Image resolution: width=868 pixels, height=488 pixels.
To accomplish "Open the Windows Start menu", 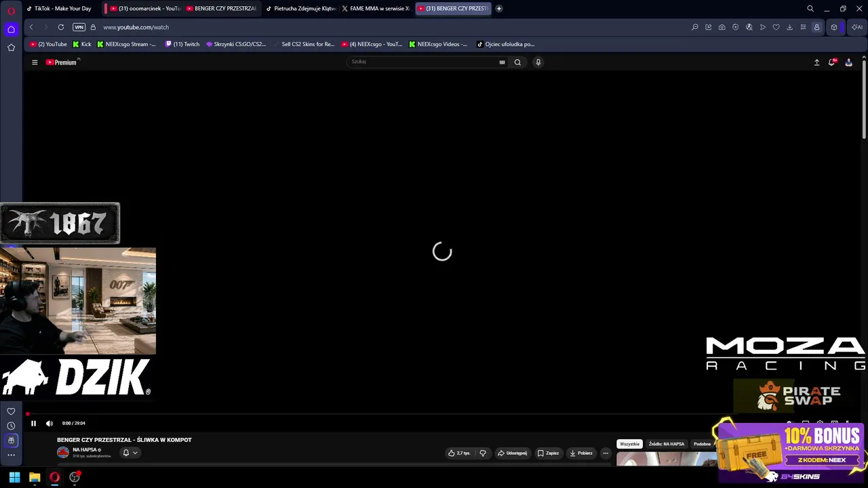I will tap(14, 477).
